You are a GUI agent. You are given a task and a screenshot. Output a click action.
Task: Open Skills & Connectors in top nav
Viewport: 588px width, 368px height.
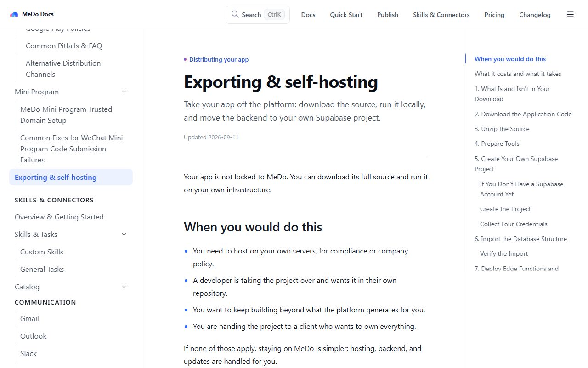441,15
